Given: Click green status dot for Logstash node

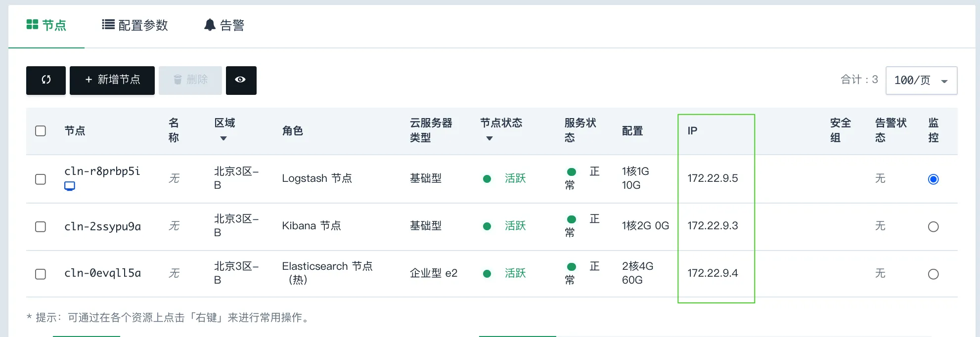Looking at the screenshot, I should click(x=487, y=179).
